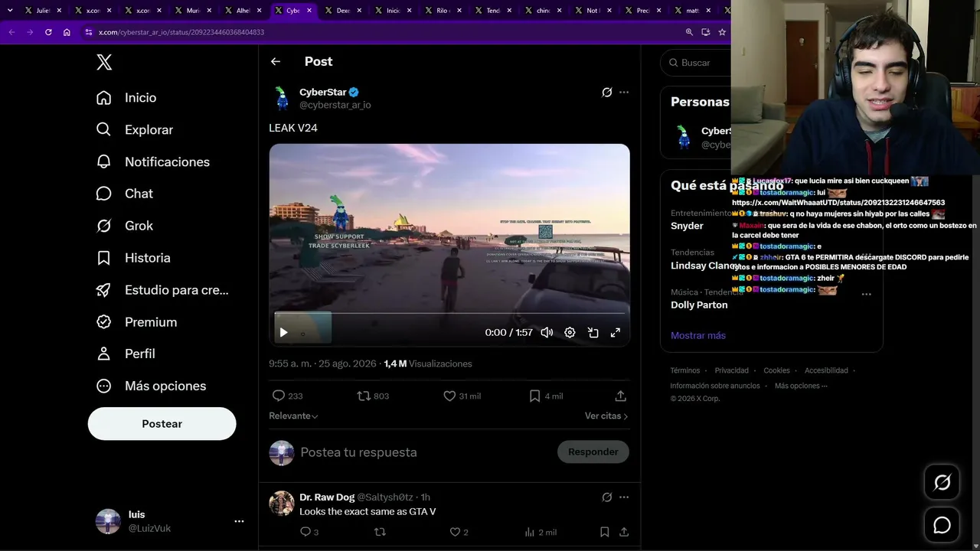Open the floating Grok button

tap(942, 482)
